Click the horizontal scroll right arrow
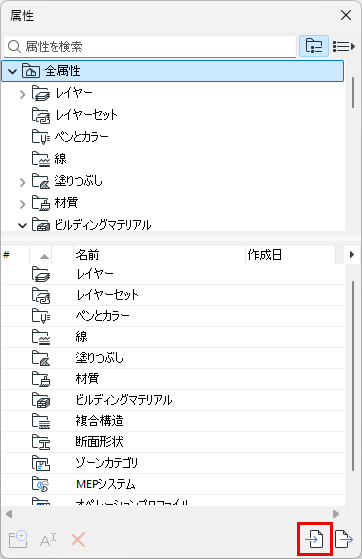Image resolution: width=362 pixels, height=559 pixels. pos(336,514)
